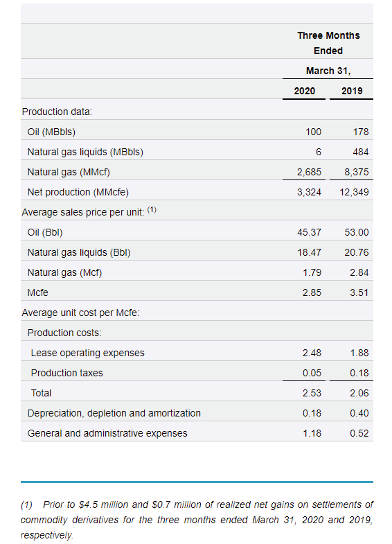Click Production taxes 2019 value 0.18
Image resolution: width=392 pixels, height=544 pixels.
(359, 374)
